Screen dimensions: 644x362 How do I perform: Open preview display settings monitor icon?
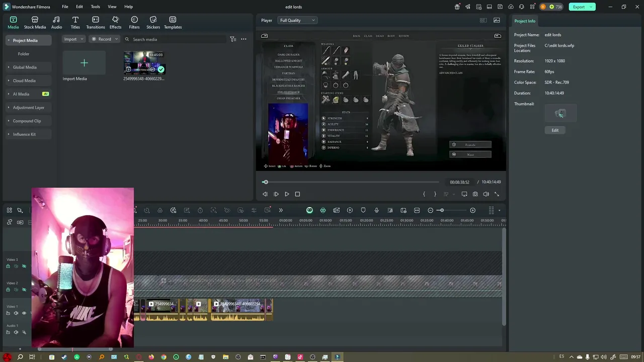pyautogui.click(x=464, y=194)
